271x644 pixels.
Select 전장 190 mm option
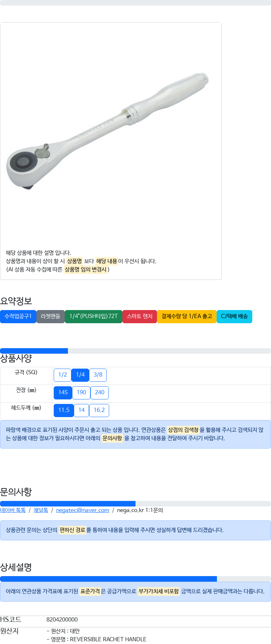(x=81, y=392)
